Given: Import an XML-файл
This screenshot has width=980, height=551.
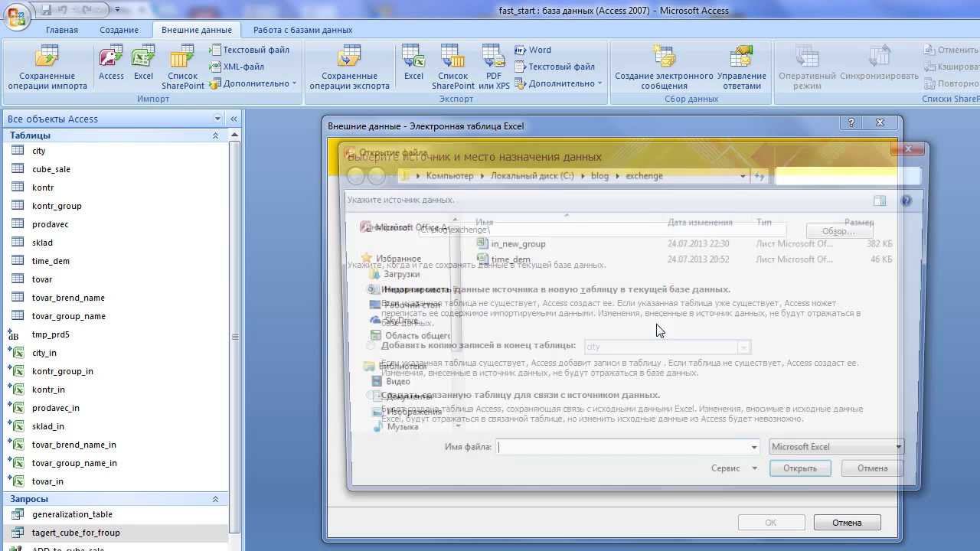Looking at the screenshot, I should [x=237, y=67].
